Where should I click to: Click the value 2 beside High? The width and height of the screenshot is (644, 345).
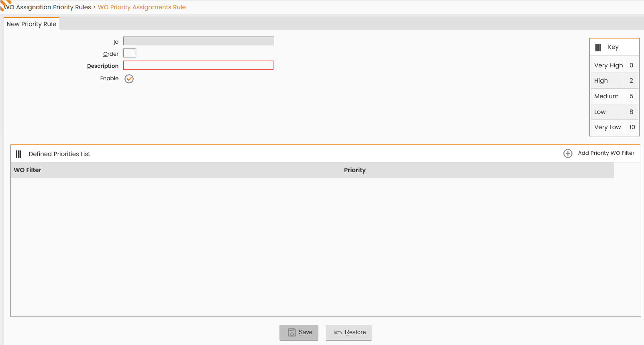tap(632, 81)
